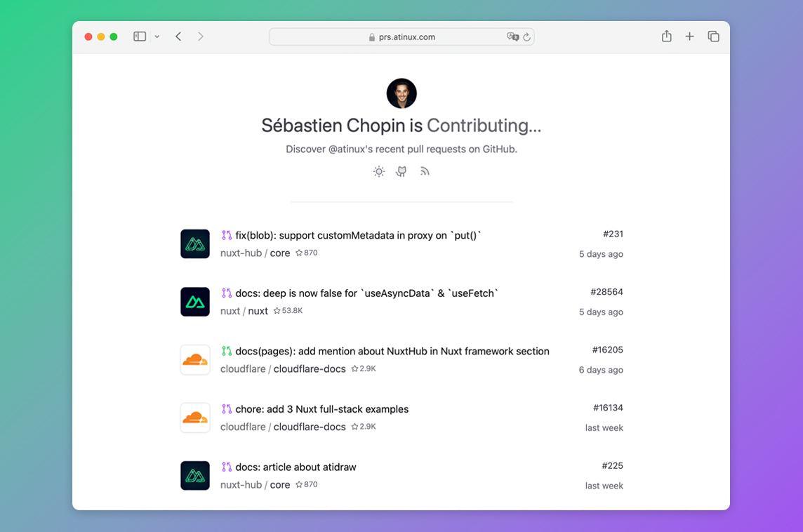Image resolution: width=803 pixels, height=532 pixels.
Task: Go forward with the browser forward arrow
Action: (201, 36)
